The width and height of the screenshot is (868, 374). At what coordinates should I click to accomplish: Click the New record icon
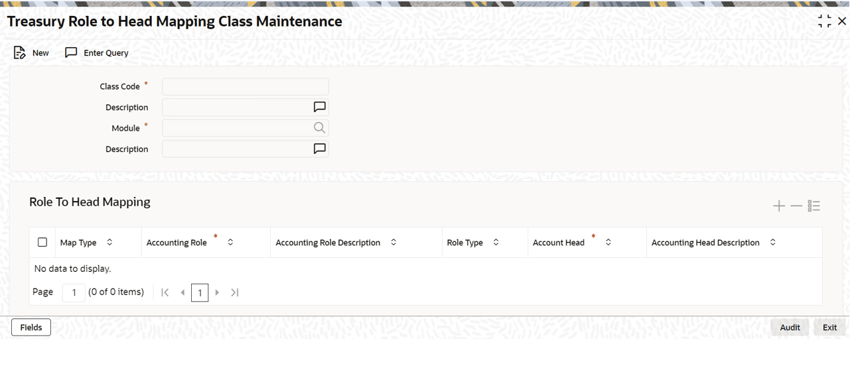[19, 52]
